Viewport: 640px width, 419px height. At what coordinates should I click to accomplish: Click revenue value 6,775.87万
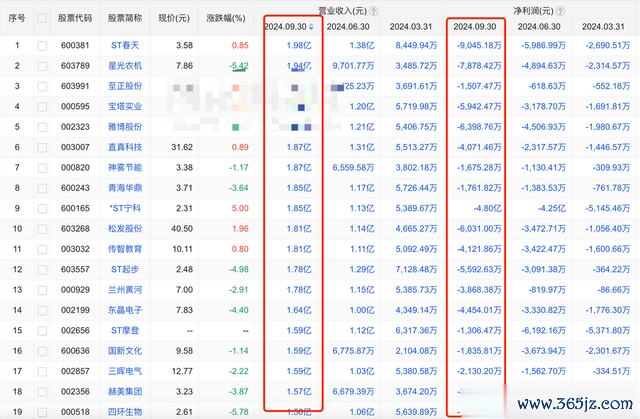tap(353, 351)
